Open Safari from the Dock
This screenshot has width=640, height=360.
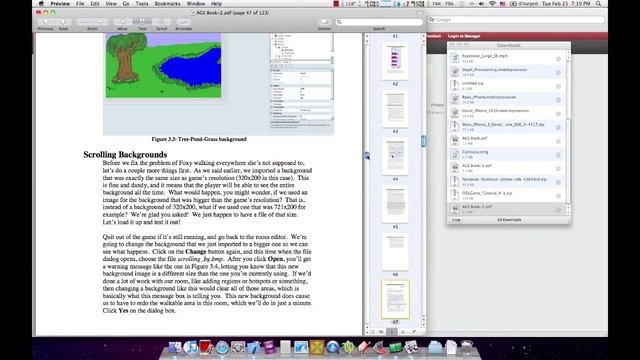pyautogui.click(x=222, y=347)
